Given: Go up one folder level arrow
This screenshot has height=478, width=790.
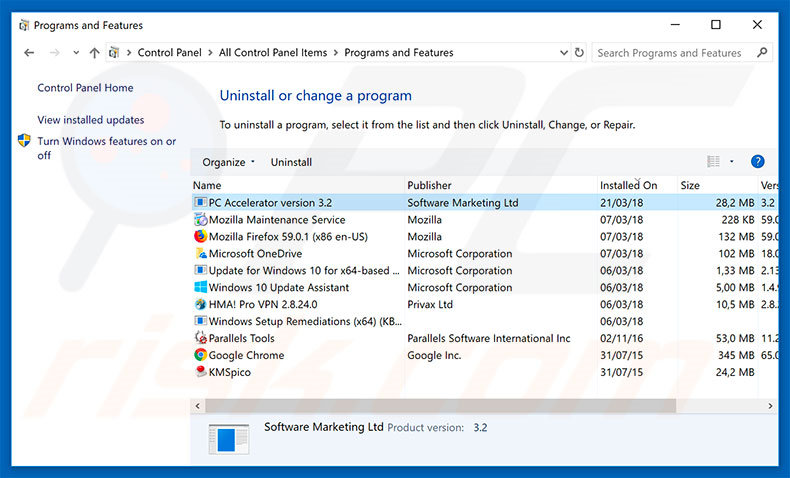Looking at the screenshot, I should coord(94,53).
